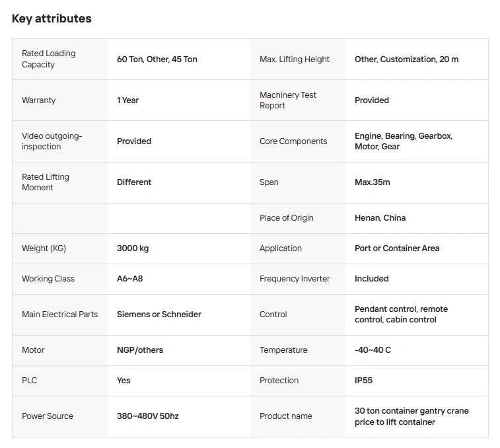Click the Machinery Test Report label
The width and height of the screenshot is (500, 448).
(x=288, y=100)
